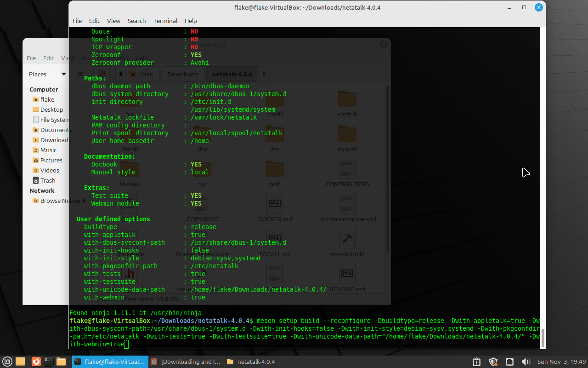Open the File menu of the file manager window
The width and height of the screenshot is (588, 368).
[31, 58]
